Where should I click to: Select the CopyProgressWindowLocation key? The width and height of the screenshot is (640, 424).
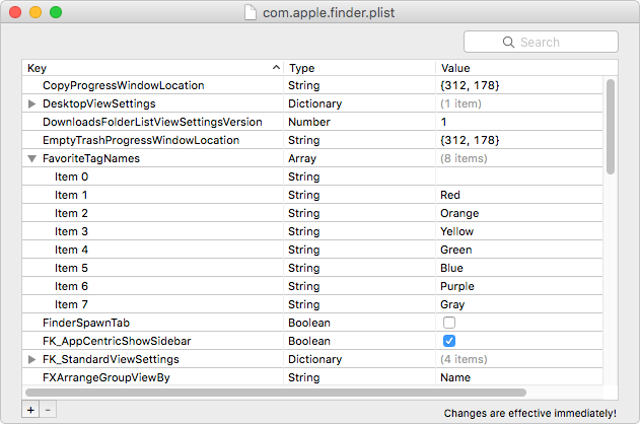123,85
